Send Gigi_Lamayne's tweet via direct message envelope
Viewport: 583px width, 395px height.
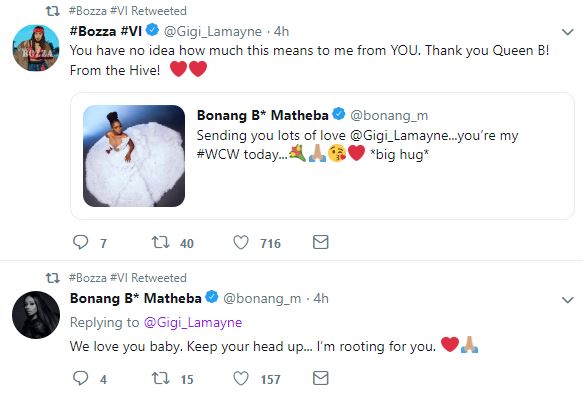point(321,242)
